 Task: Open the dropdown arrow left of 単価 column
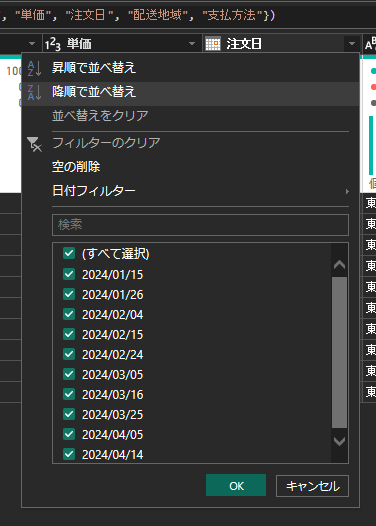tap(32, 44)
